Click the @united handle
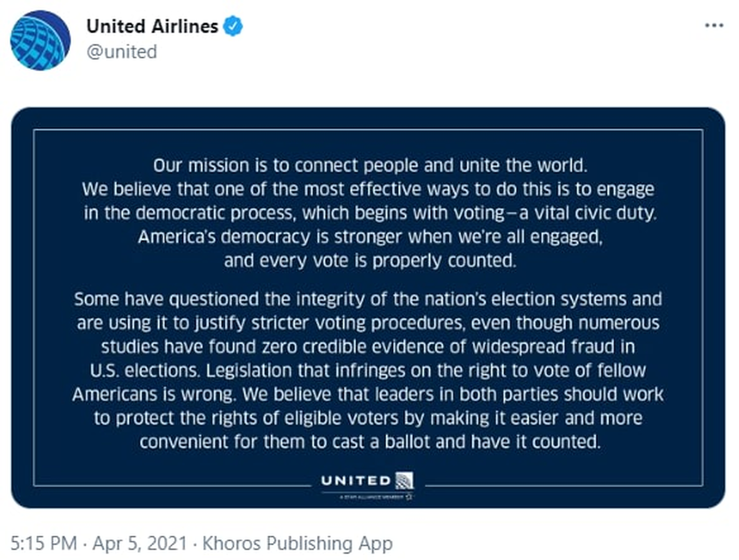Screen dimensions: 739x560 tap(121, 52)
